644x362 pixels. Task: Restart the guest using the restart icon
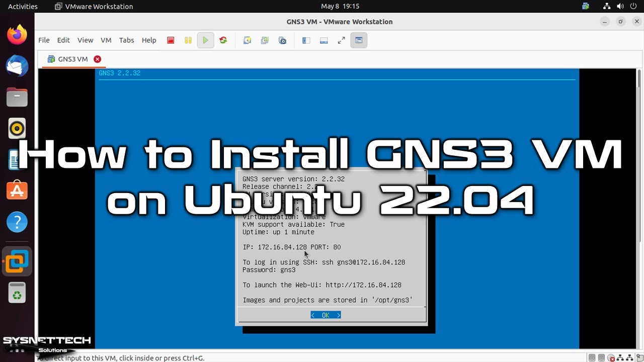pos(223,40)
